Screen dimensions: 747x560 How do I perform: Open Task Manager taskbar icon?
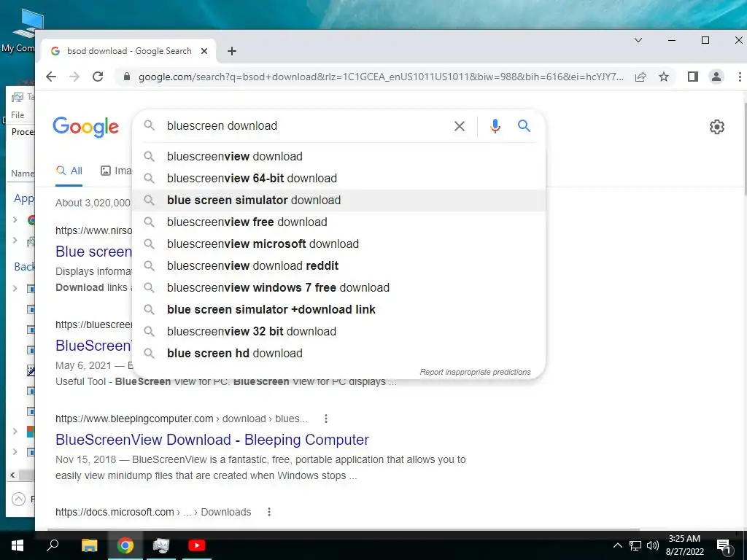coord(161,545)
